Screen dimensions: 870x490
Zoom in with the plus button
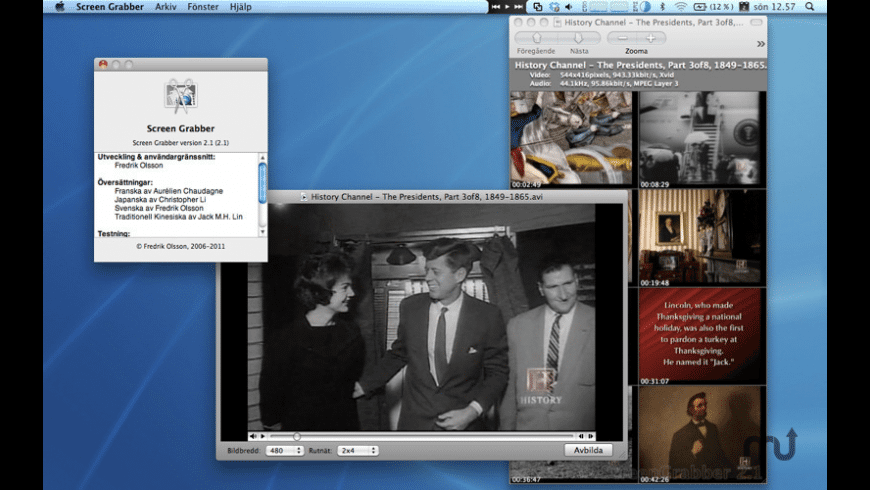click(650, 38)
